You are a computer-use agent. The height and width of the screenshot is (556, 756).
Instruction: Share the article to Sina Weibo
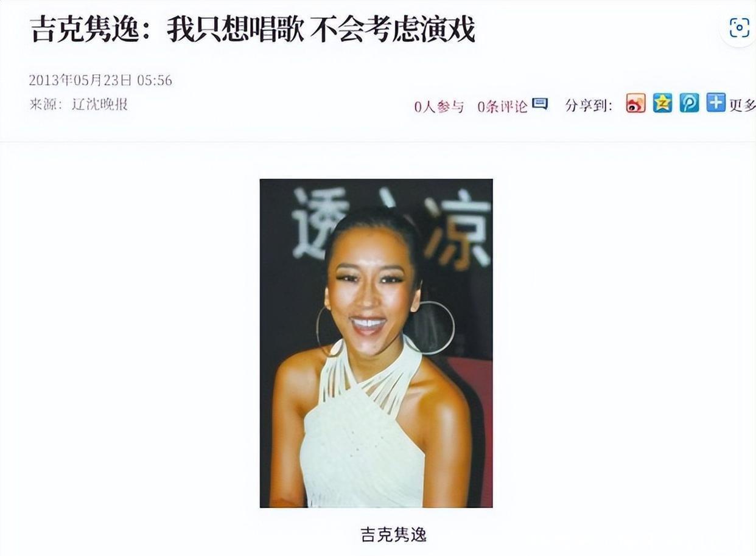pyautogui.click(x=635, y=103)
